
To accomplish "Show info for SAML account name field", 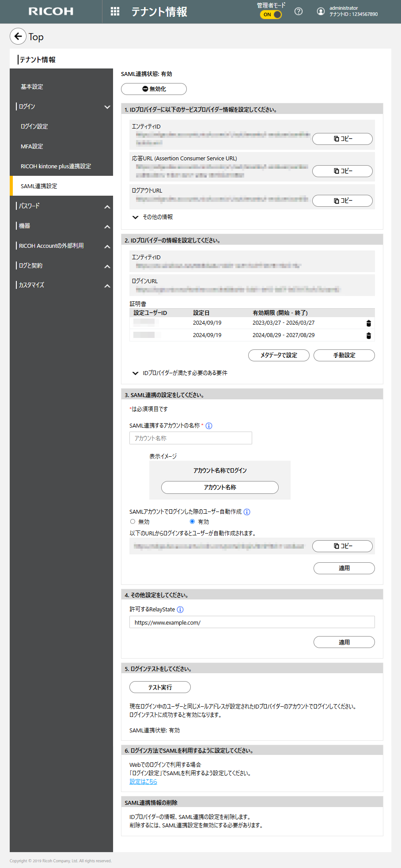I will (209, 426).
